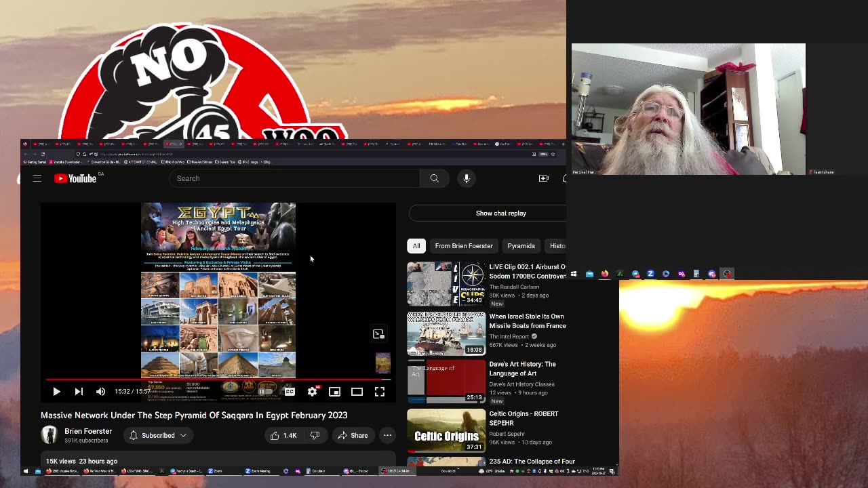Expand the Subscribed notification dropdown
The width and height of the screenshot is (868, 488).
[x=158, y=435]
